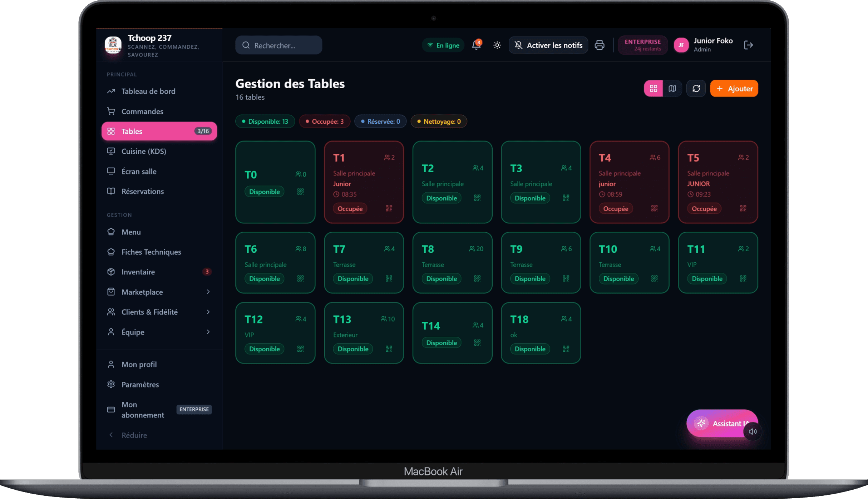Open Mon abonnement page
This screenshot has width=868, height=499.
tap(159, 410)
